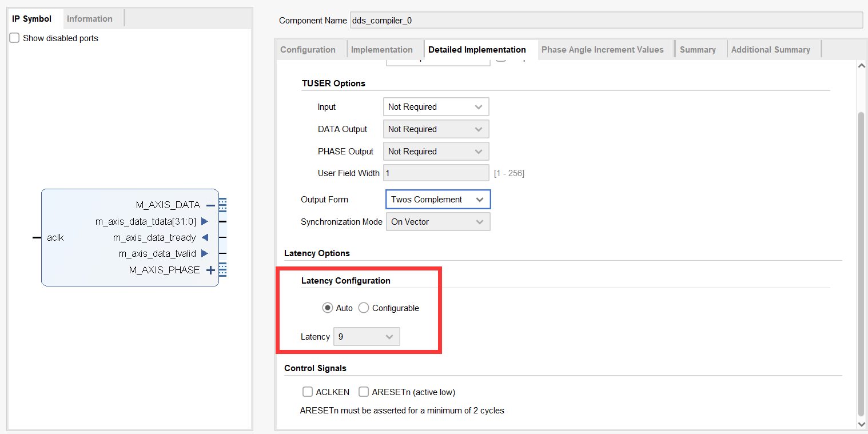This screenshot has height=434, width=868.
Task: Collapse the M_AXIS_DATA minus icon
Action: point(210,205)
